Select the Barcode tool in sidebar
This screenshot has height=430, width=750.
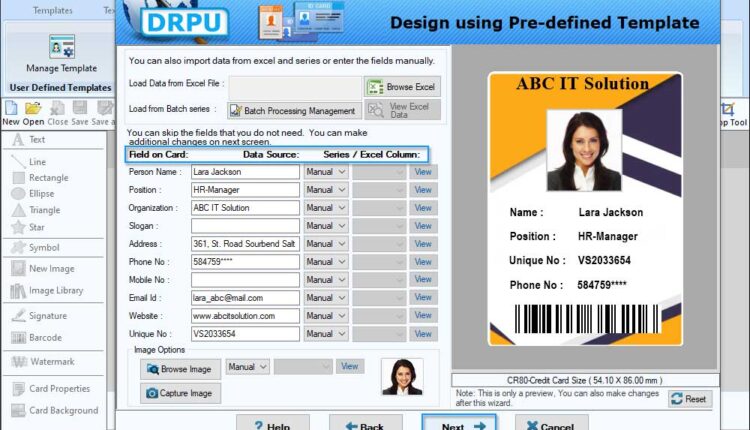click(43, 338)
